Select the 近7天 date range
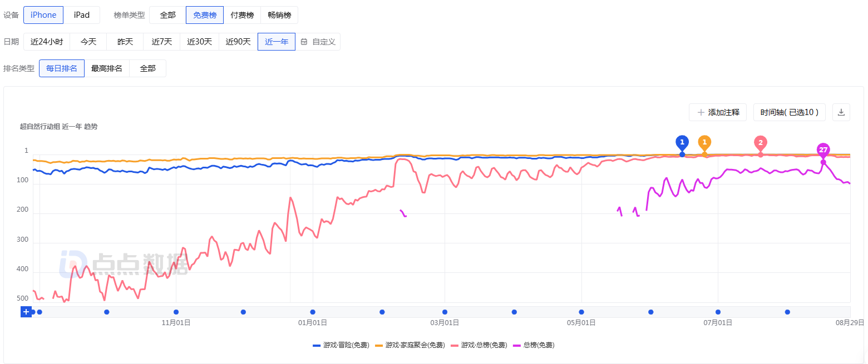Image resolution: width=868 pixels, height=364 pixels. click(162, 42)
